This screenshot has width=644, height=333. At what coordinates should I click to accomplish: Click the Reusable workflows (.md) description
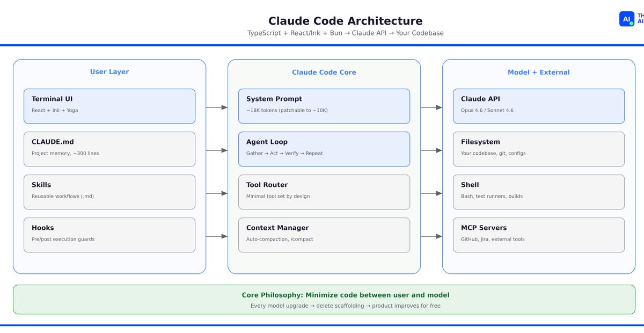pos(63,196)
